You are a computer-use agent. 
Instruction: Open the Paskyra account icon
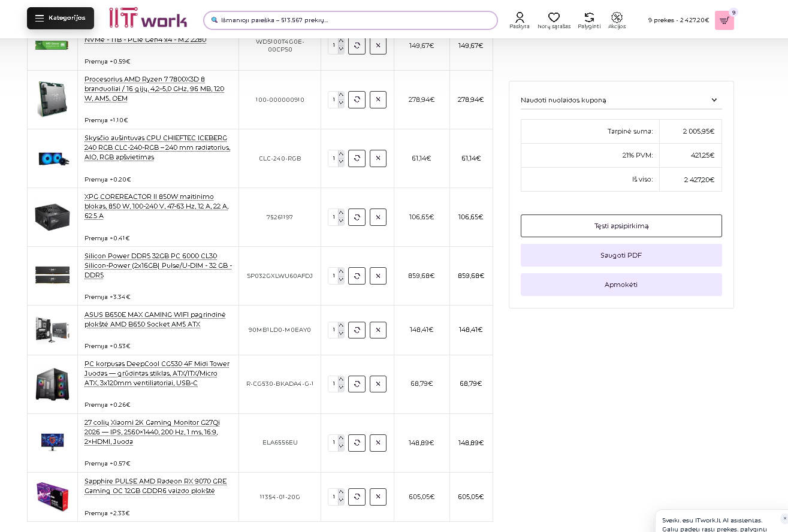(520, 20)
